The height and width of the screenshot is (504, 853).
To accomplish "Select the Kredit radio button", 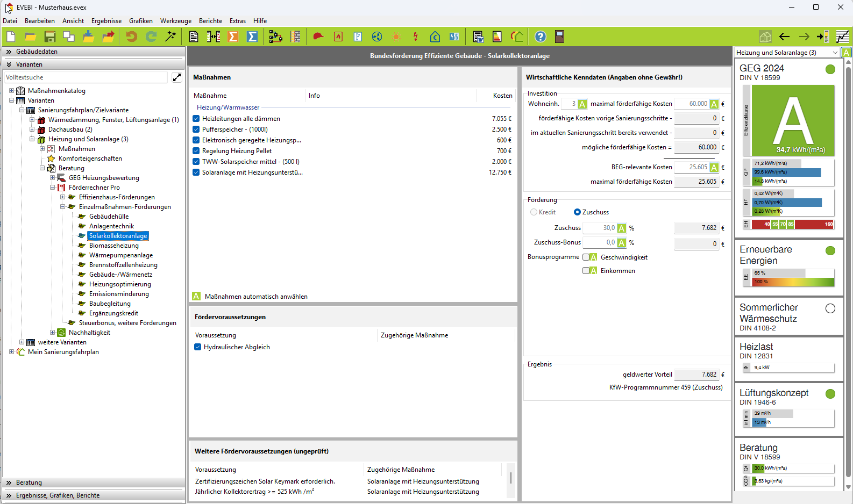I will point(534,212).
